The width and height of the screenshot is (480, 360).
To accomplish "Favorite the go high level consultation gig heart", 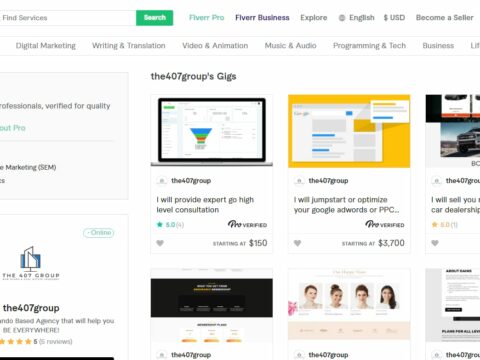I will (160, 243).
